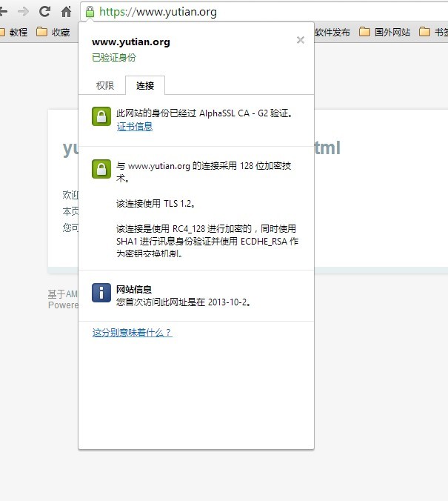Go to the browser home page
Image resolution: width=448 pixels, height=501 pixels.
point(66,12)
